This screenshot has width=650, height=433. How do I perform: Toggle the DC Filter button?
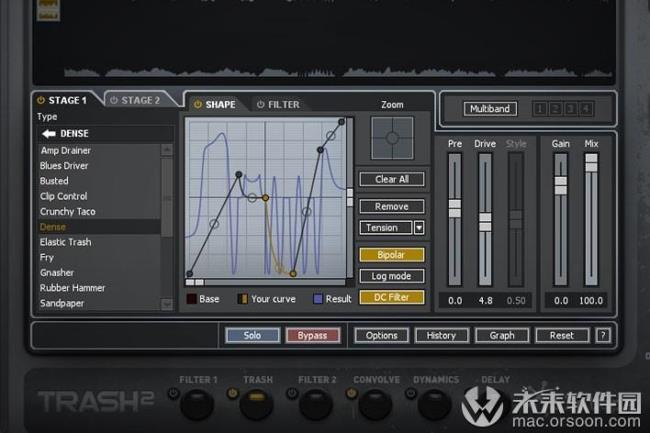click(392, 297)
